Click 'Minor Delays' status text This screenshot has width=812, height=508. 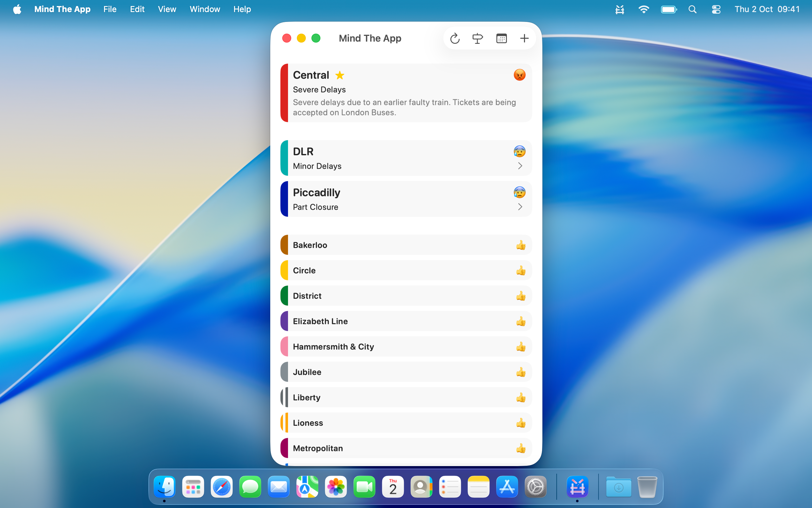pyautogui.click(x=317, y=166)
